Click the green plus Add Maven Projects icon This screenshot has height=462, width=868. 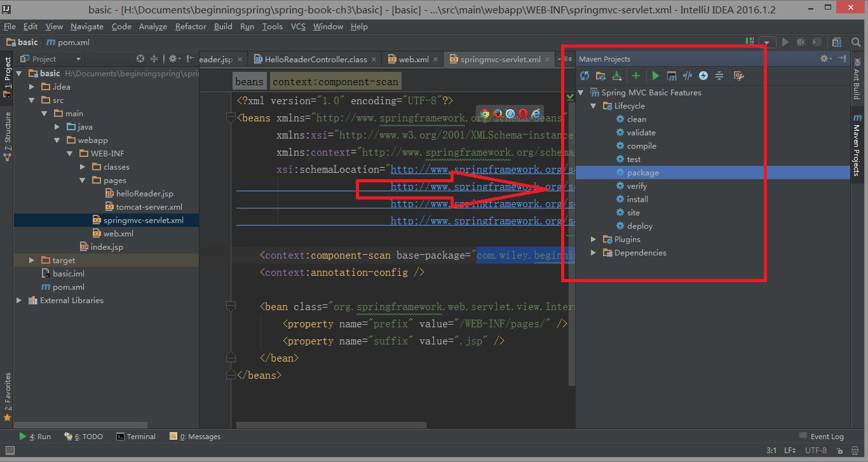(x=635, y=76)
